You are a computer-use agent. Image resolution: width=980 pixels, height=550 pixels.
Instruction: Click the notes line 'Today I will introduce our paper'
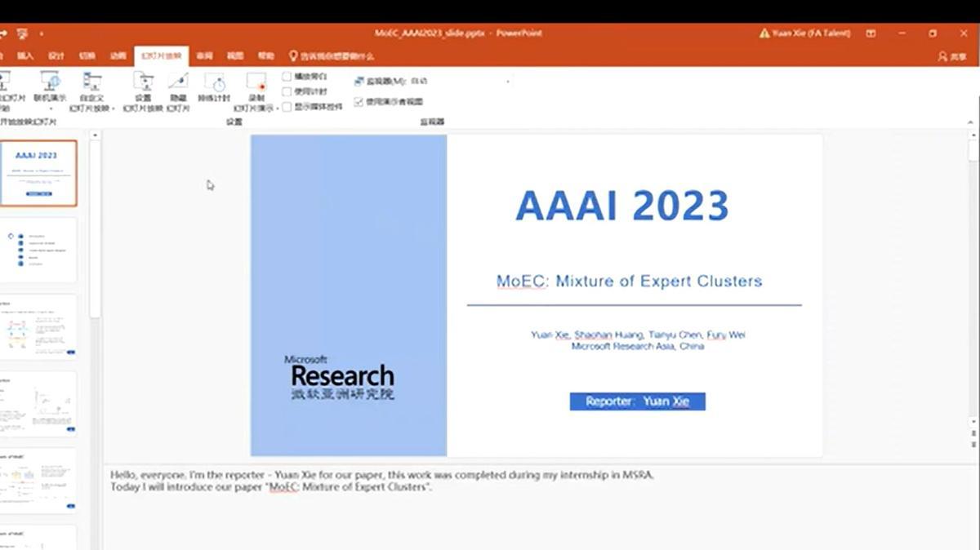click(x=271, y=487)
